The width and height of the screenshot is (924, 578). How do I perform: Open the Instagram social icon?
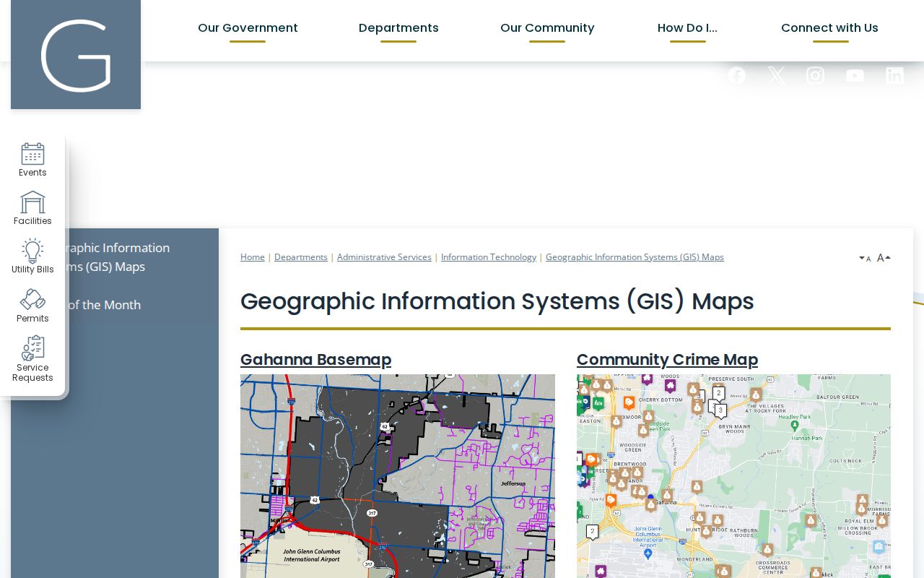(x=815, y=75)
